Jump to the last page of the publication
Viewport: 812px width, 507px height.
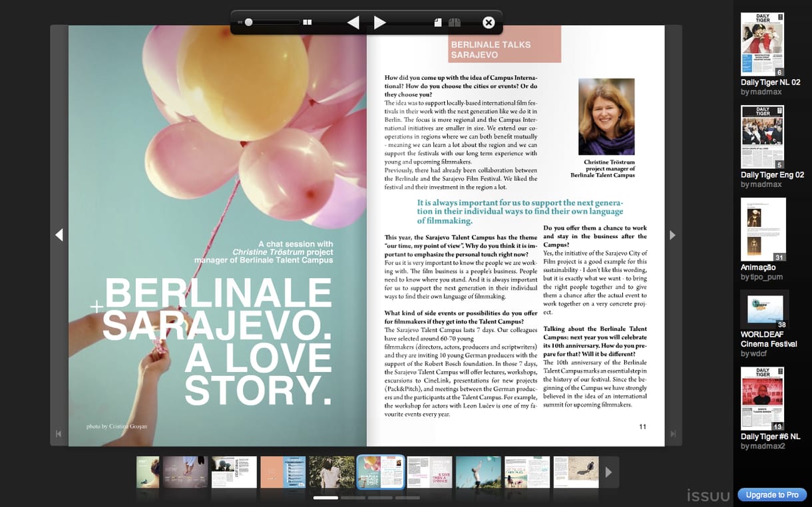[x=673, y=434]
